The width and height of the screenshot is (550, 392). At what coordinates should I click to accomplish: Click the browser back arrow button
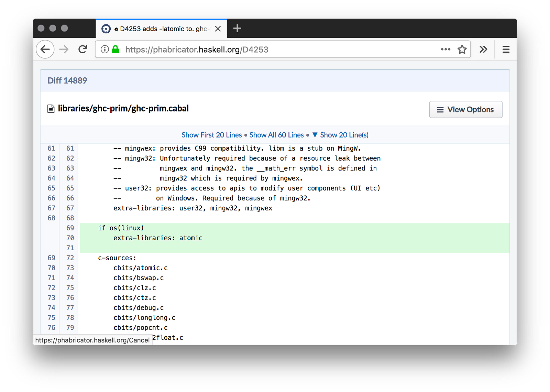pyautogui.click(x=45, y=50)
